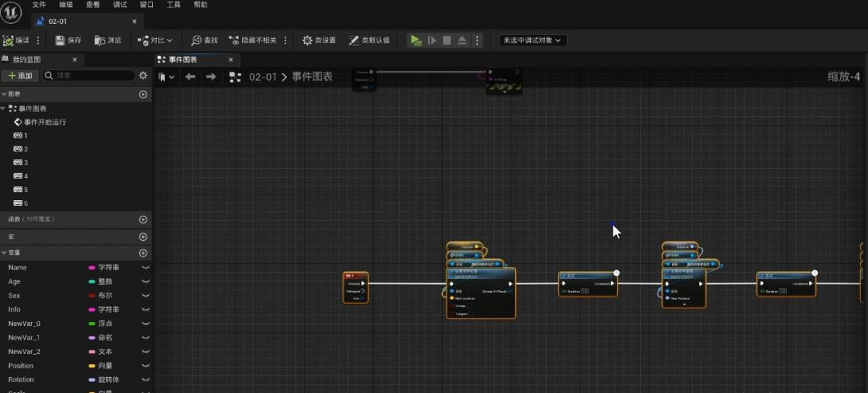The height and width of the screenshot is (393, 868).
Task: Click the Save (保存) toolbar icon
Action: tap(68, 40)
